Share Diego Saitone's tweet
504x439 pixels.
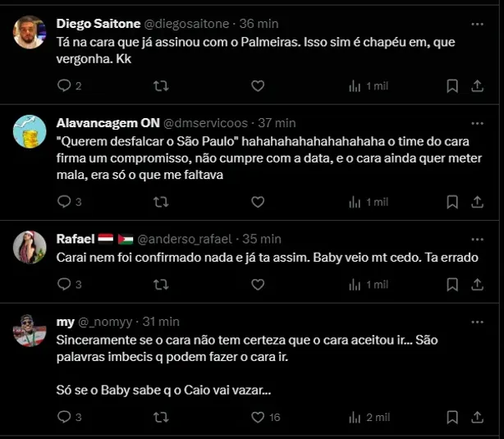(478, 85)
